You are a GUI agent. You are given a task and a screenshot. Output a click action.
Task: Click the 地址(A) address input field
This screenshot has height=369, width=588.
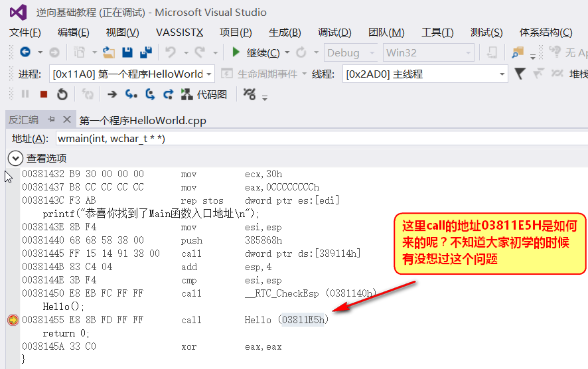coord(322,138)
